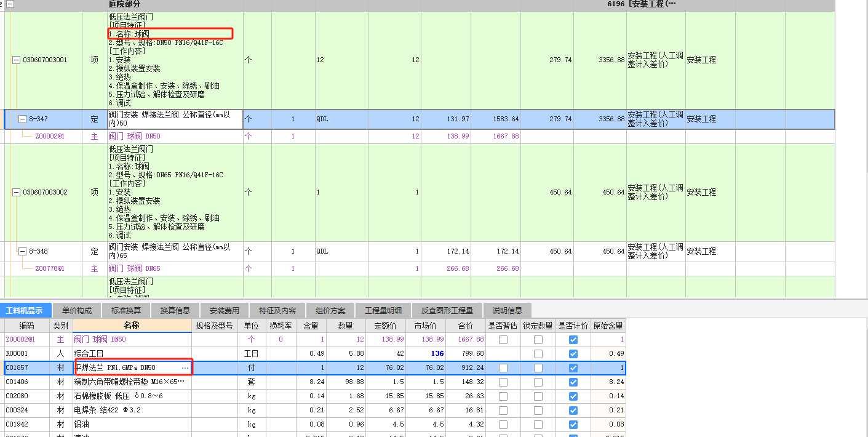The width and height of the screenshot is (868, 437).
Task: Click the 名称 column header
Action: click(132, 326)
